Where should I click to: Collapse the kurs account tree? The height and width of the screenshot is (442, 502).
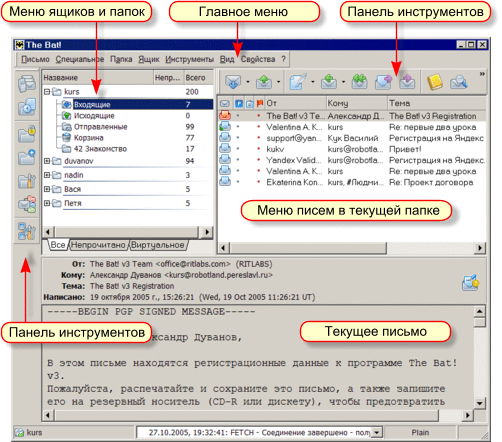(x=47, y=91)
